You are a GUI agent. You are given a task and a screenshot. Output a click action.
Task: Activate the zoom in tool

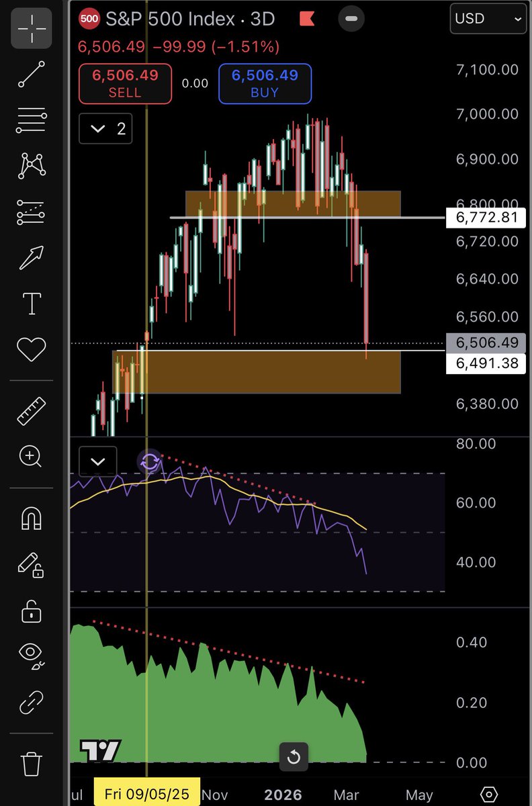pyautogui.click(x=32, y=457)
